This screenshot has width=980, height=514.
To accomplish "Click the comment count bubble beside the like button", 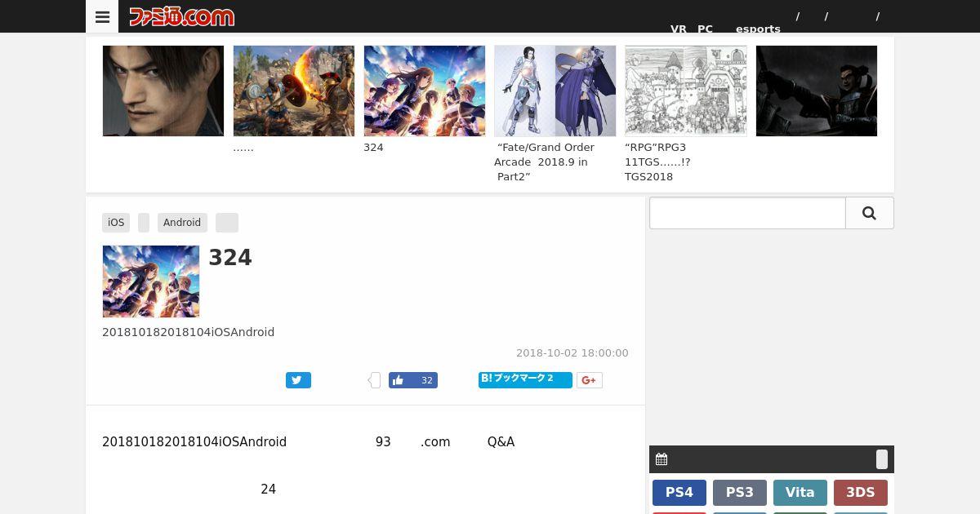I will [x=375, y=380].
